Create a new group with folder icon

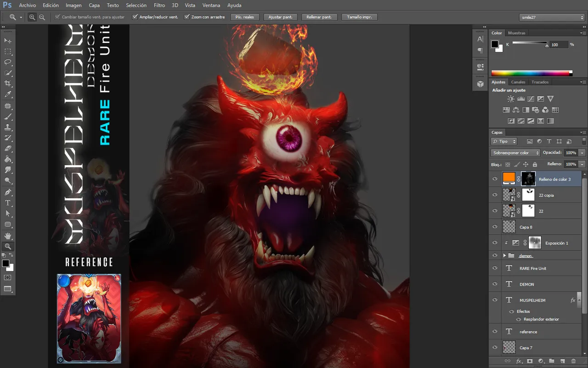tap(551, 361)
